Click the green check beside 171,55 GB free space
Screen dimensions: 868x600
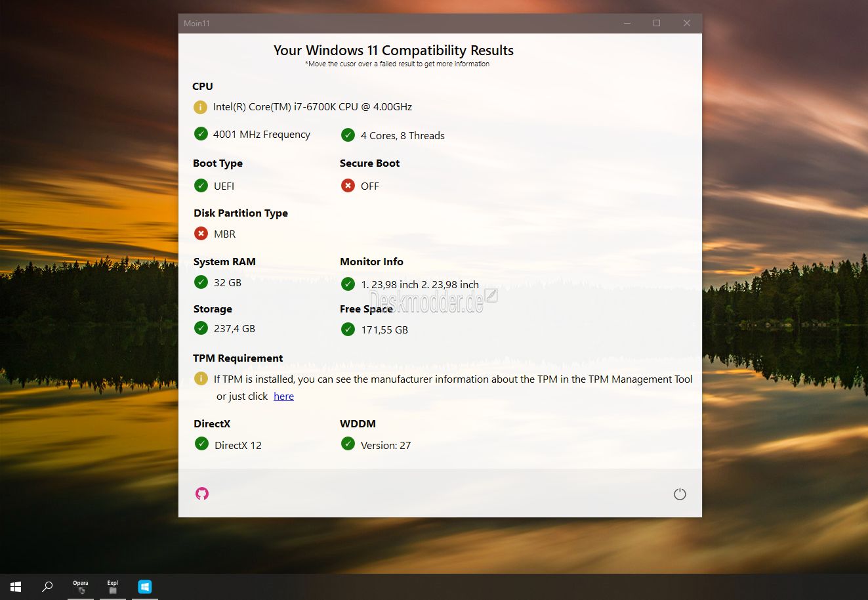348,329
